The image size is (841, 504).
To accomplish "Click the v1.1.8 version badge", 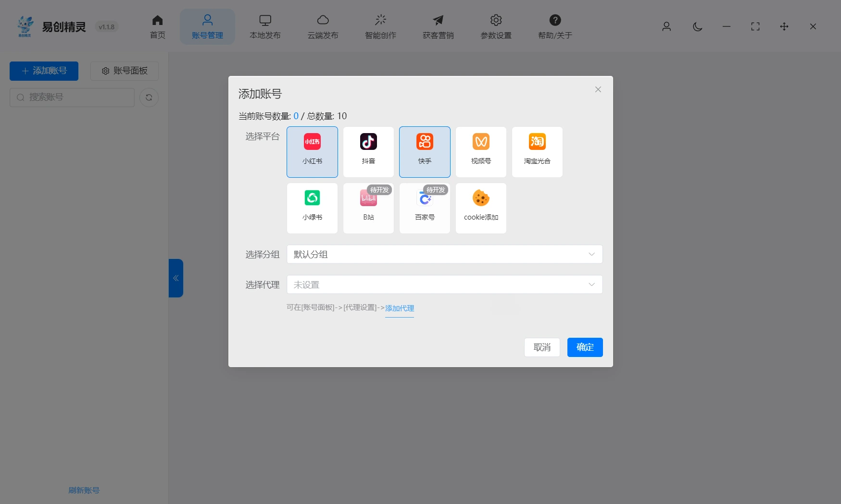I will click(107, 27).
